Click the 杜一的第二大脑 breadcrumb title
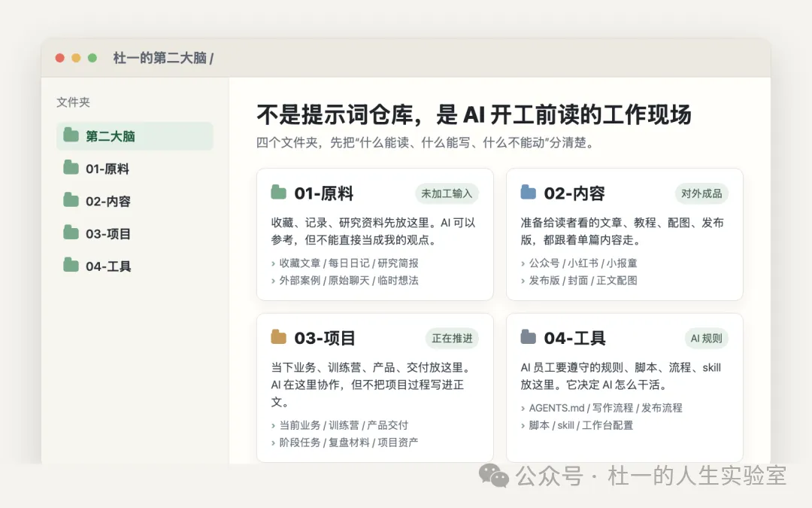 pyautogui.click(x=160, y=58)
